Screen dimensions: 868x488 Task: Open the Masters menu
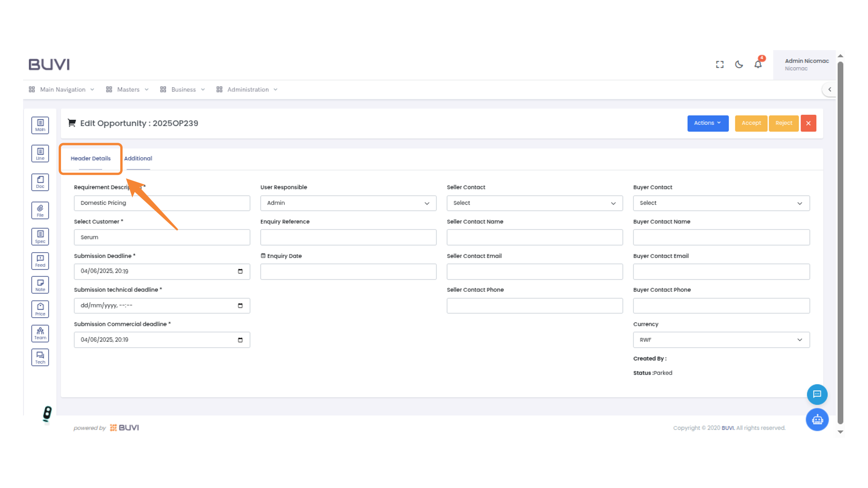pyautogui.click(x=128, y=89)
